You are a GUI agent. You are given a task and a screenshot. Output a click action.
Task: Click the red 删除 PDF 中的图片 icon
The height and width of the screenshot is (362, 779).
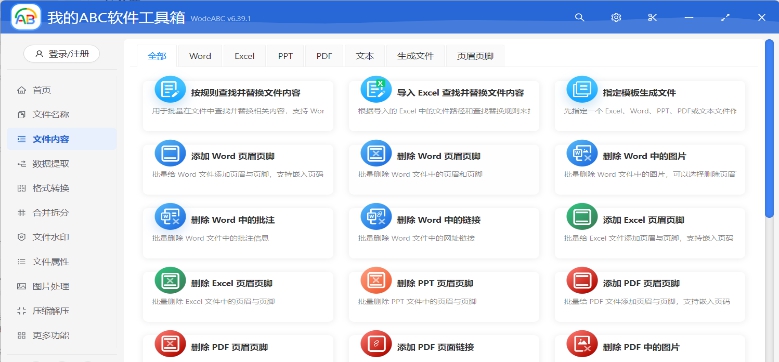point(582,344)
